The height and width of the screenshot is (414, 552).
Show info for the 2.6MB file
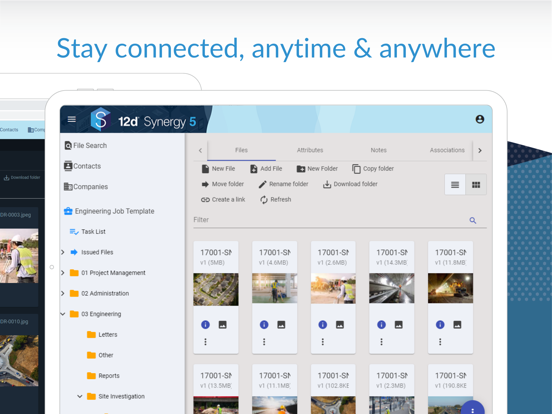[322, 325]
